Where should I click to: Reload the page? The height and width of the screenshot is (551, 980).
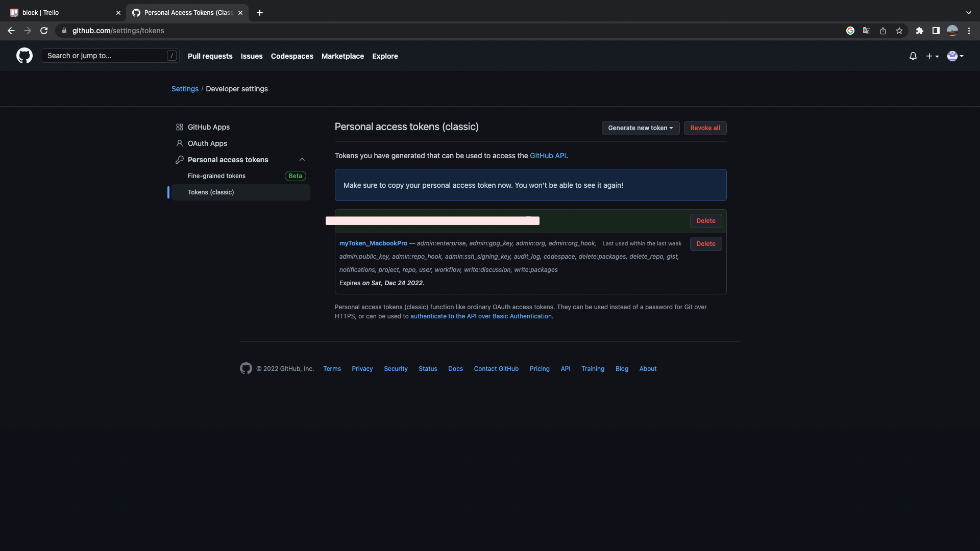click(44, 31)
